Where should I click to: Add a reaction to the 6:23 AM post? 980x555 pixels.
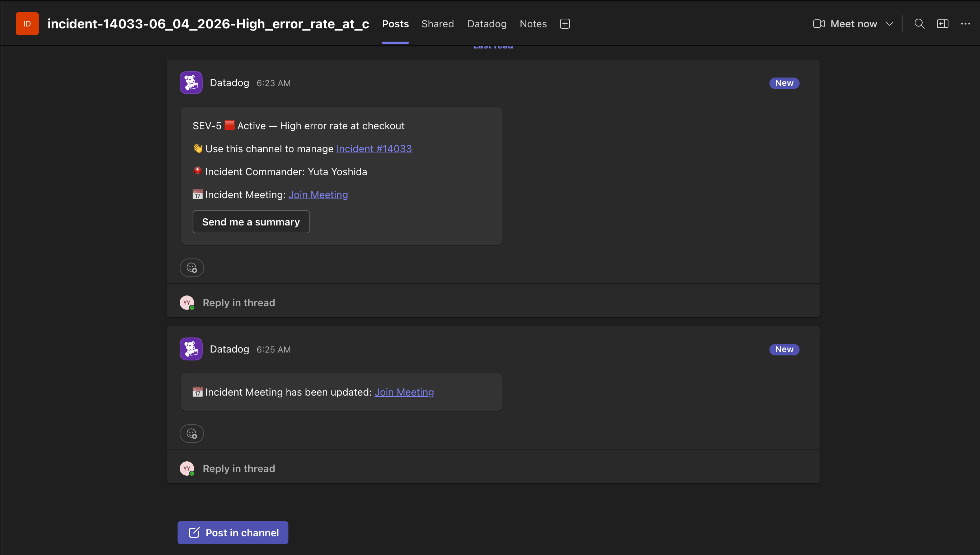coord(192,267)
